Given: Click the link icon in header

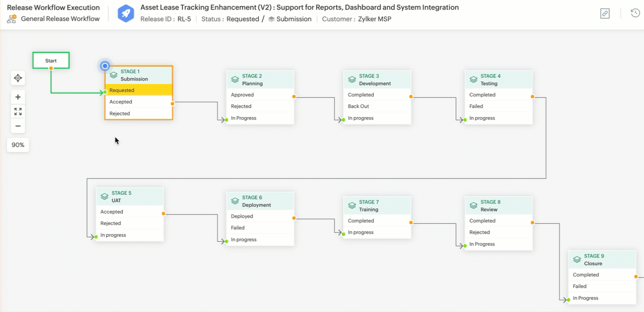Looking at the screenshot, I should (x=605, y=14).
